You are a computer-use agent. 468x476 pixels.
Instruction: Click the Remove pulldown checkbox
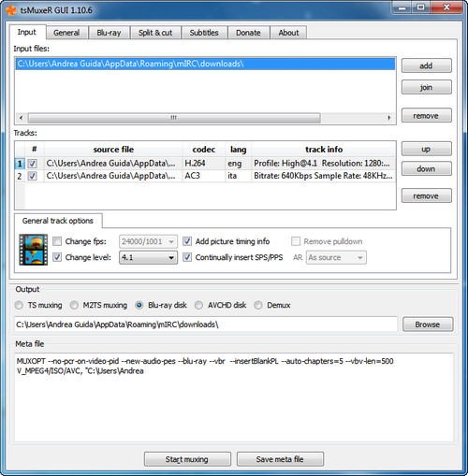tap(296, 241)
